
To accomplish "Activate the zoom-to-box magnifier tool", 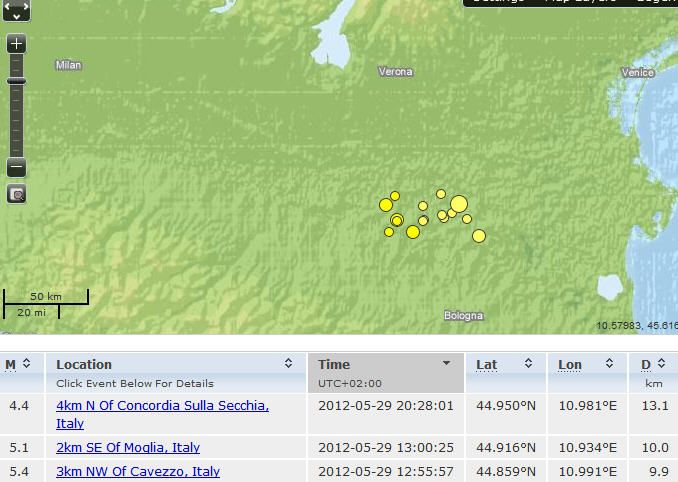I will 16,194.
